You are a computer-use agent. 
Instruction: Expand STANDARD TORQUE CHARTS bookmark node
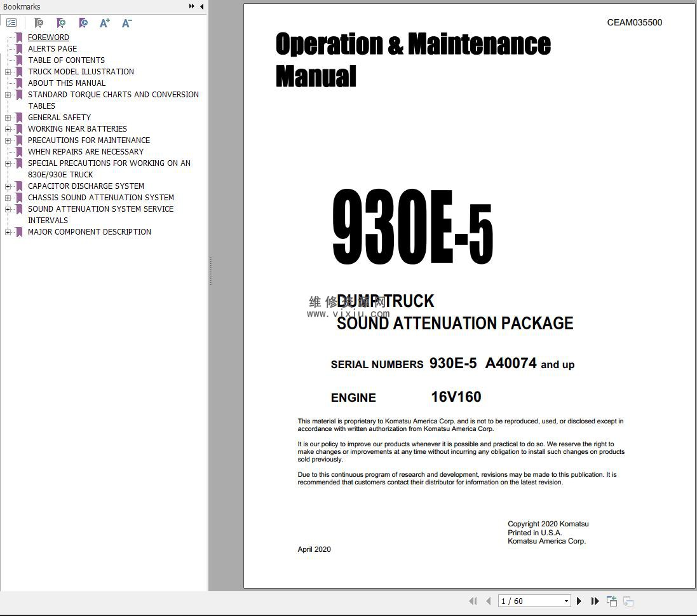[8, 95]
